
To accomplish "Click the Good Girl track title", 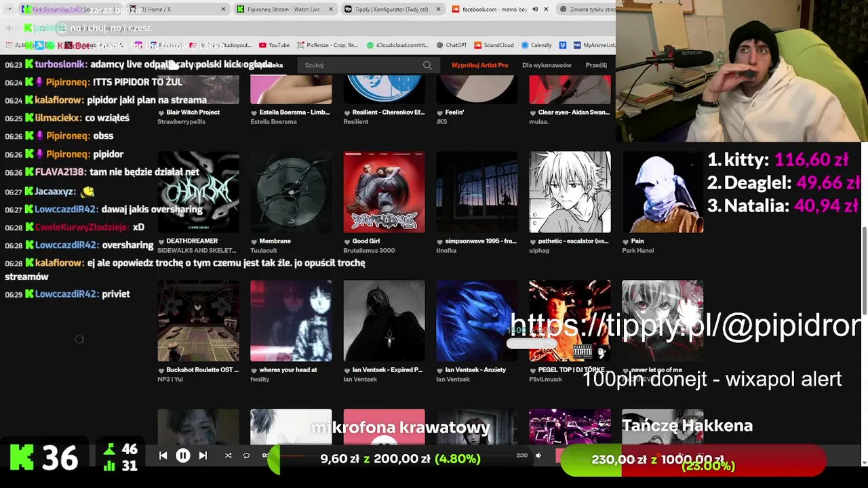I will (366, 241).
